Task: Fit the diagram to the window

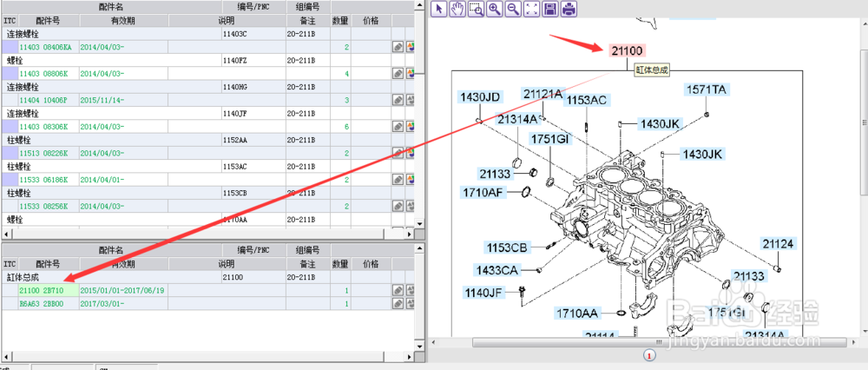Action: (532, 9)
